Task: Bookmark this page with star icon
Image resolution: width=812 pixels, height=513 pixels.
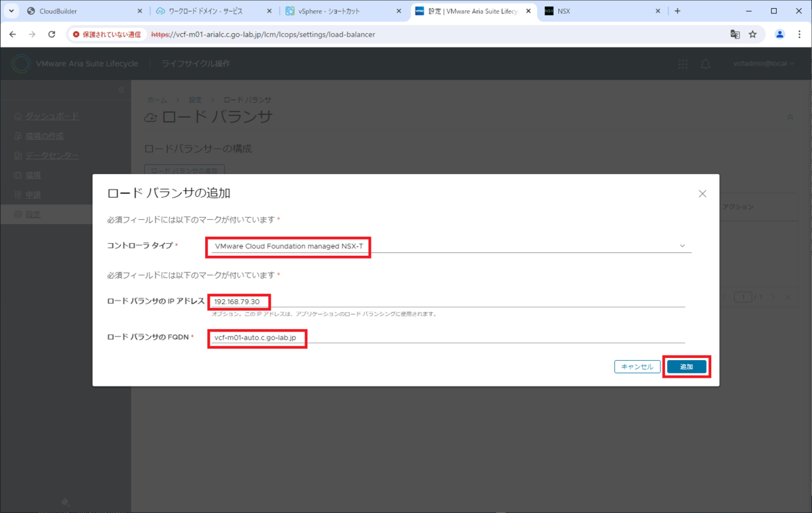Action: tap(752, 34)
